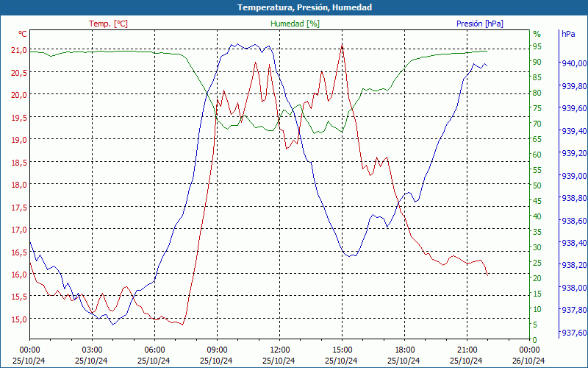Select the blue "Presión [hPa]" legend label
Screen dimensions: 588x368
tap(480, 24)
